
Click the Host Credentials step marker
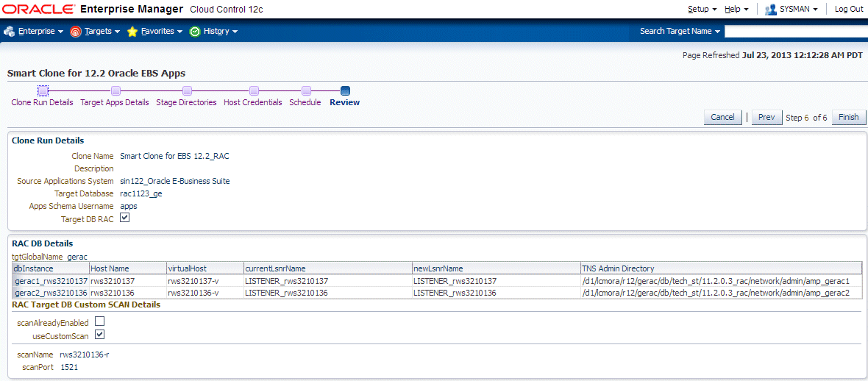click(x=254, y=90)
